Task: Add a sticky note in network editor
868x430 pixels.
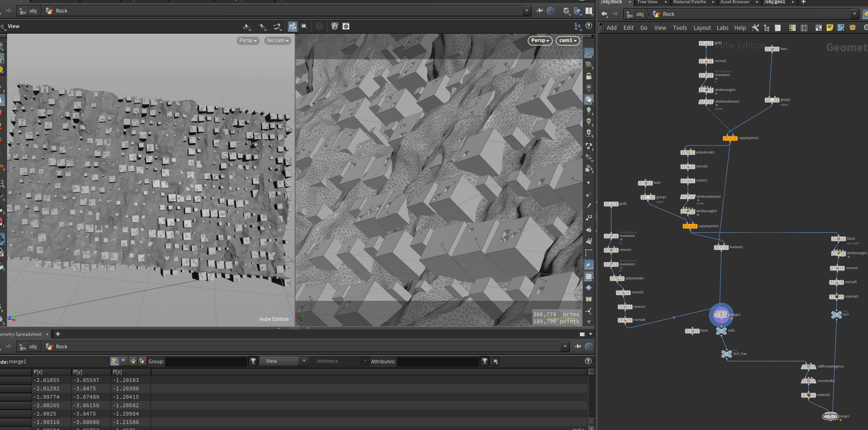Action: (830, 28)
